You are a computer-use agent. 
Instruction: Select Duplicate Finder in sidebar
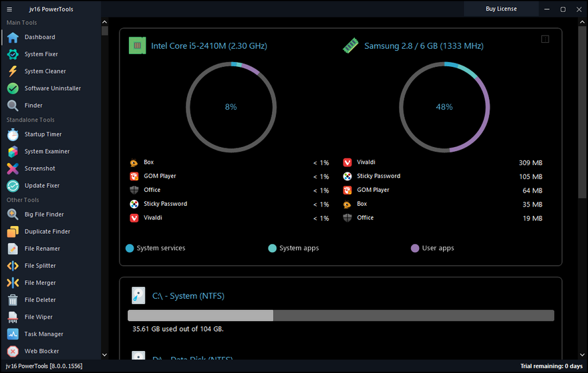pos(47,232)
